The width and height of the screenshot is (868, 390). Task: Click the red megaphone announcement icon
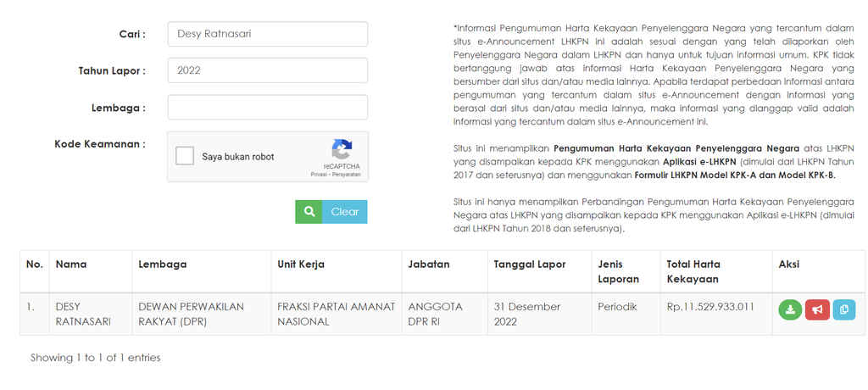[817, 309]
